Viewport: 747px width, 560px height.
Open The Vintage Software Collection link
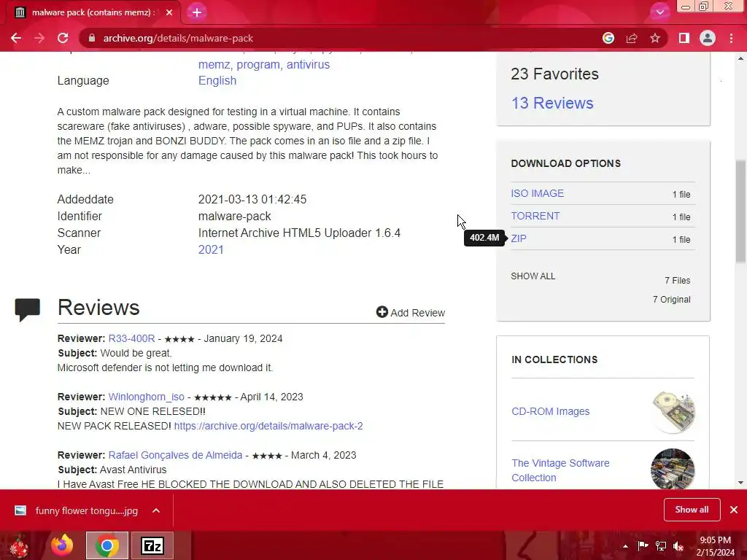(x=560, y=470)
